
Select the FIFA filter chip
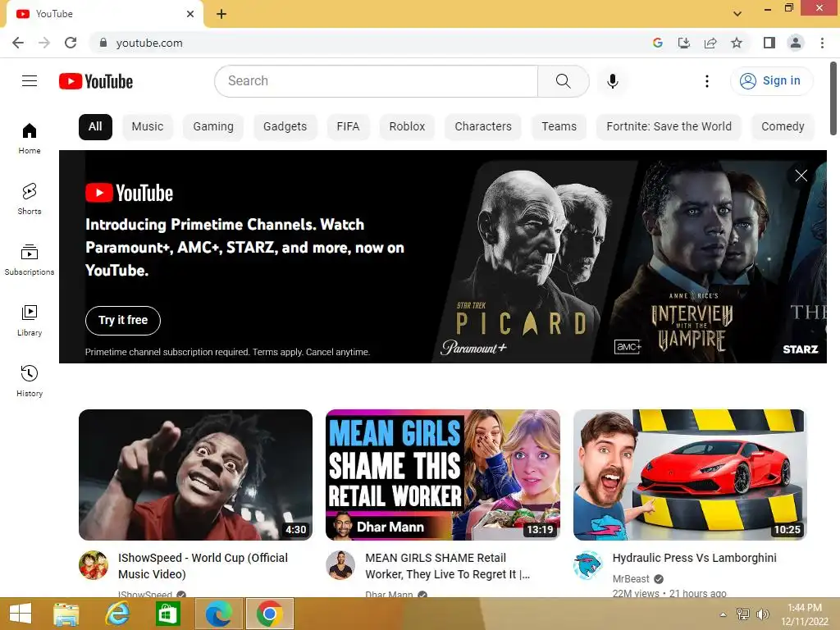(x=348, y=127)
